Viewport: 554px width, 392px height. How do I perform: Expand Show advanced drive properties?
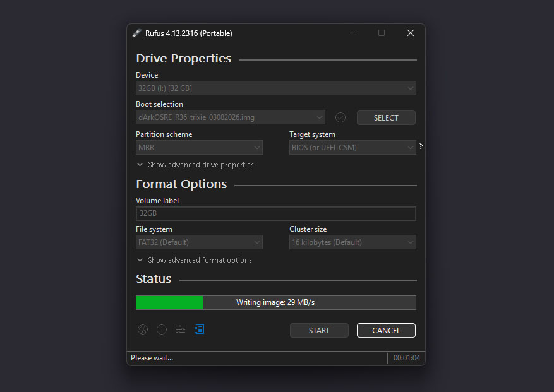coord(195,165)
